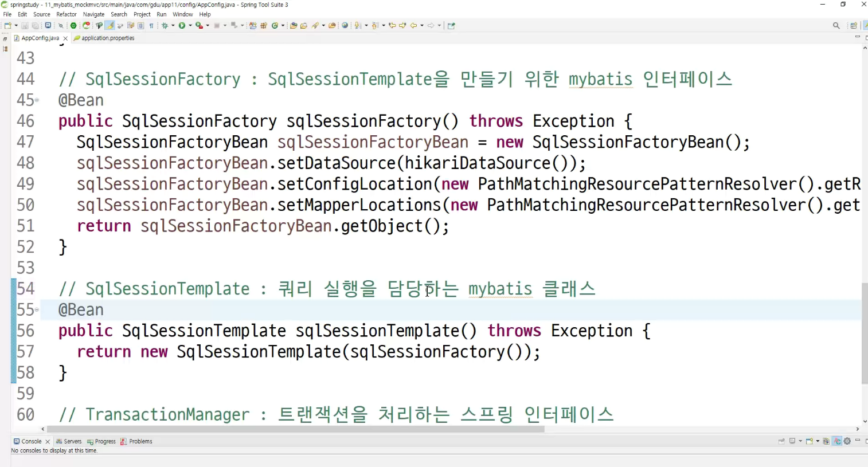
Task: Open the Source menu
Action: pos(42,14)
